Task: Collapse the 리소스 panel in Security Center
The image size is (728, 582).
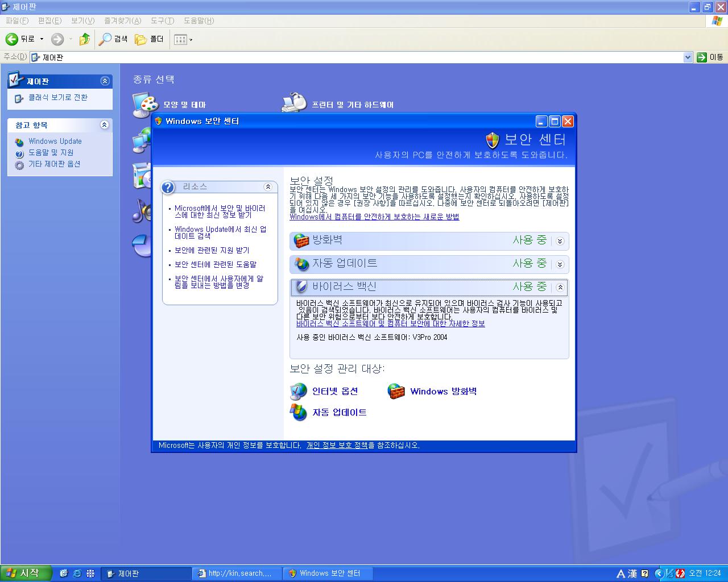Action: tap(268, 186)
